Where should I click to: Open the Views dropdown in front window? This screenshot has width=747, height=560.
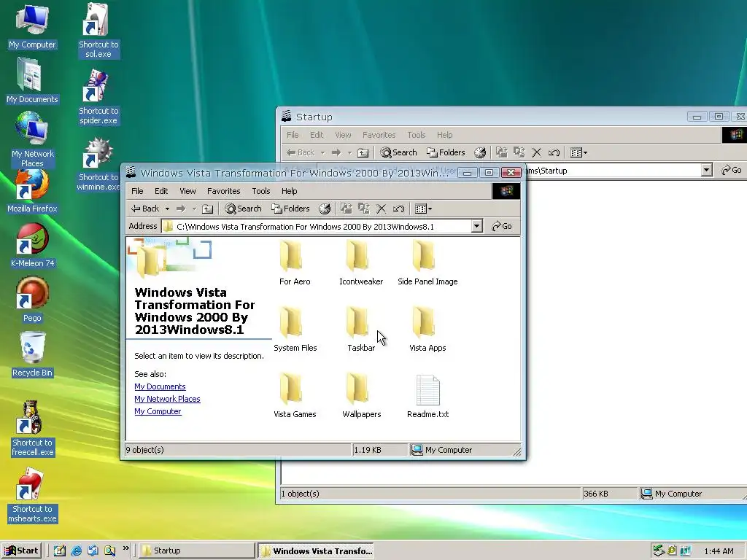click(x=423, y=209)
